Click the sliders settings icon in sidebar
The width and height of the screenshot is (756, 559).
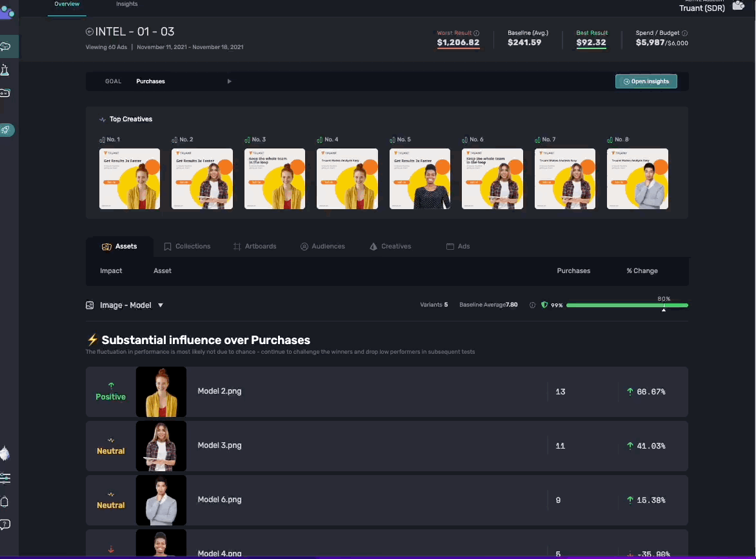pyautogui.click(x=5, y=478)
